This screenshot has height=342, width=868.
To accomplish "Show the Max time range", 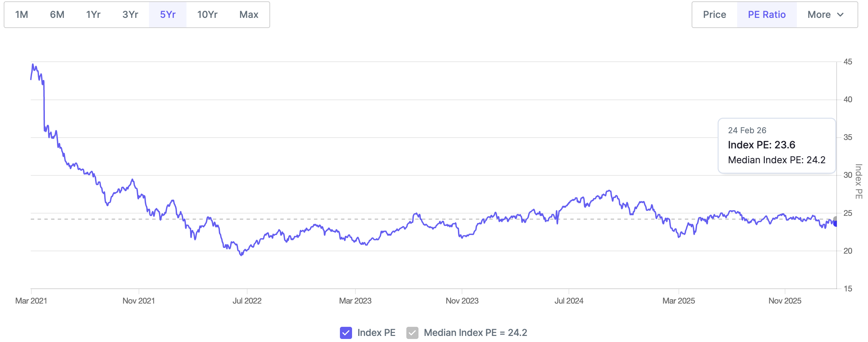I will point(249,15).
